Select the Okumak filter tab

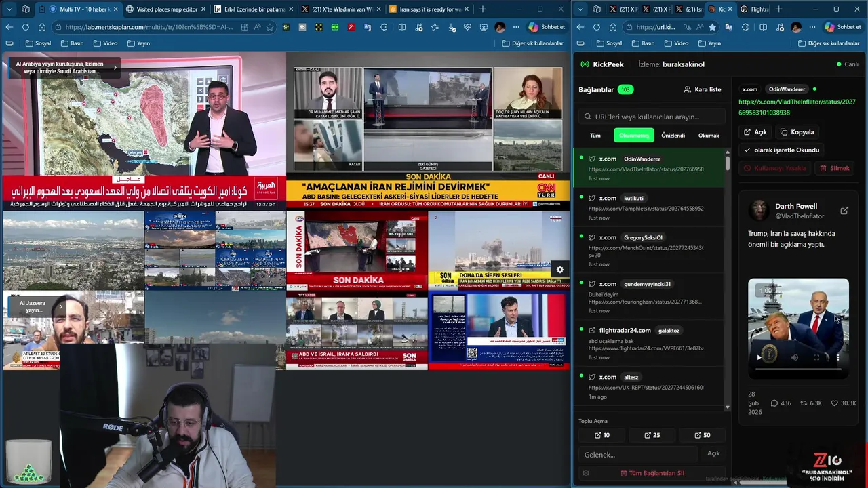[x=709, y=136]
